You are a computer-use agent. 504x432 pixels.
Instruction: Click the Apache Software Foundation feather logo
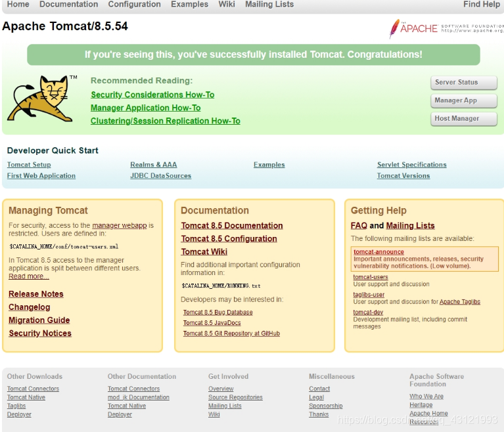446,29
